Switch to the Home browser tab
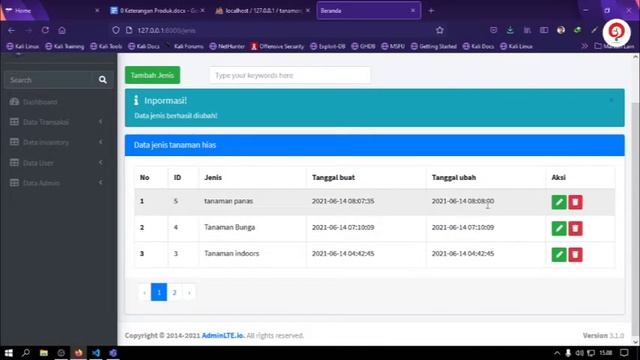Viewport: 640px width, 360px height. pos(51,11)
